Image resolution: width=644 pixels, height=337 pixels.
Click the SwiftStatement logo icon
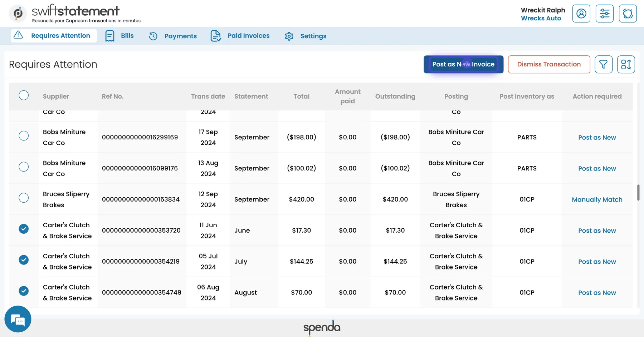18,14
